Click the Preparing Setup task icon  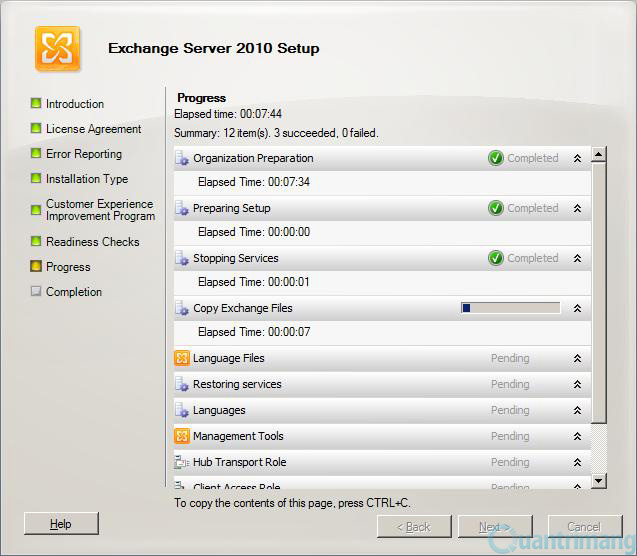coord(182,208)
